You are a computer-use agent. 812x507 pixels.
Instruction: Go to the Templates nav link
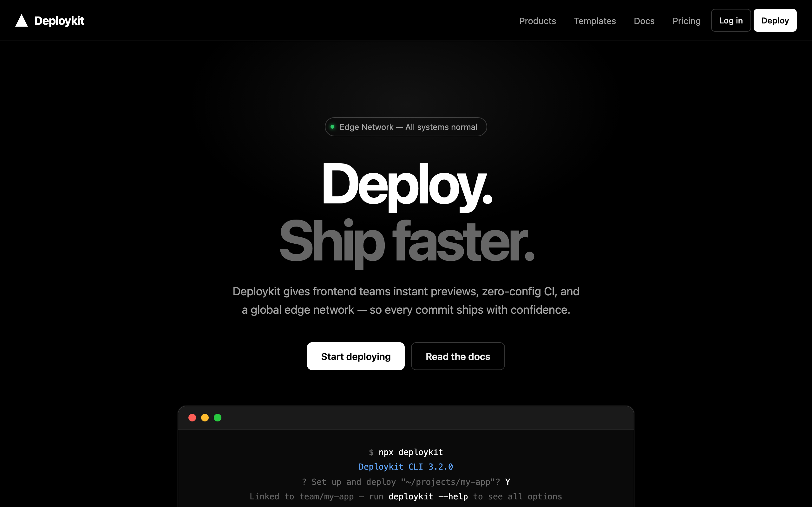click(x=595, y=21)
